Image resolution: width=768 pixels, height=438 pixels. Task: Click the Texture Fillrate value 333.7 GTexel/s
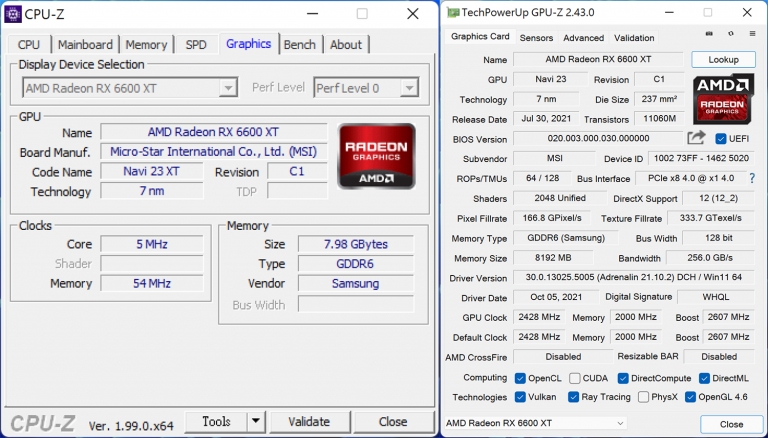click(x=710, y=218)
